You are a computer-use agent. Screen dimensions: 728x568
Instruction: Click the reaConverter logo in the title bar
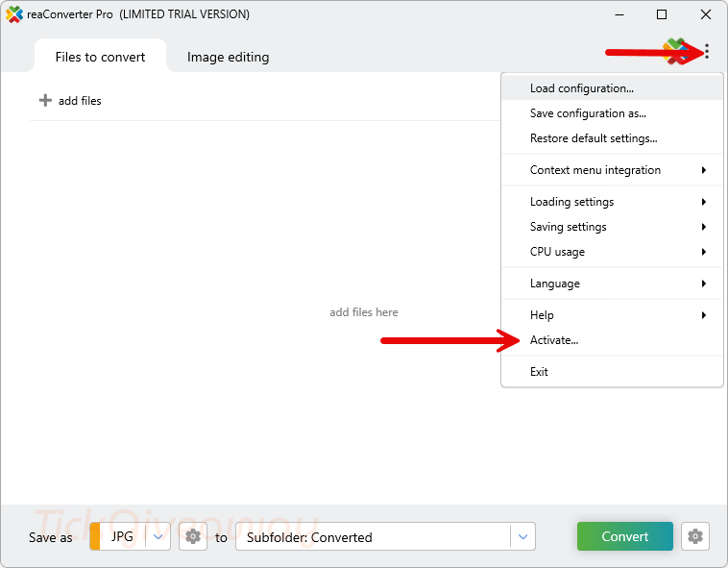[x=14, y=14]
